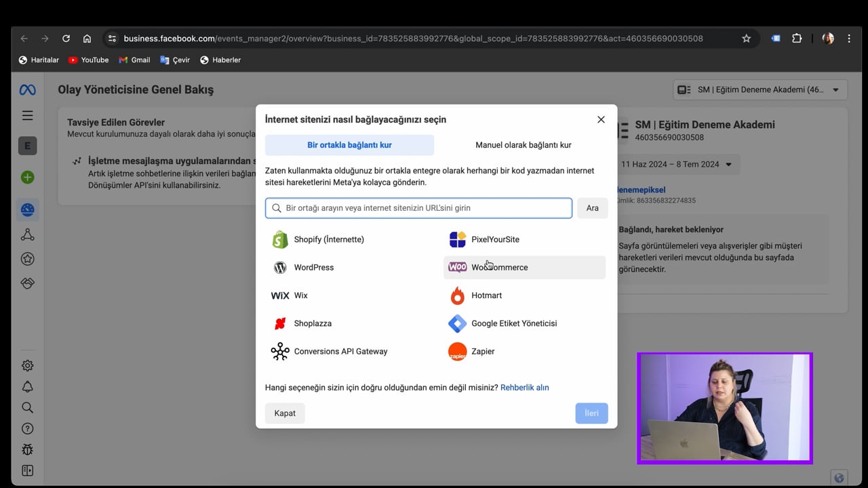Open the data sources globe icon
The height and width of the screenshot is (488, 868).
(27, 209)
